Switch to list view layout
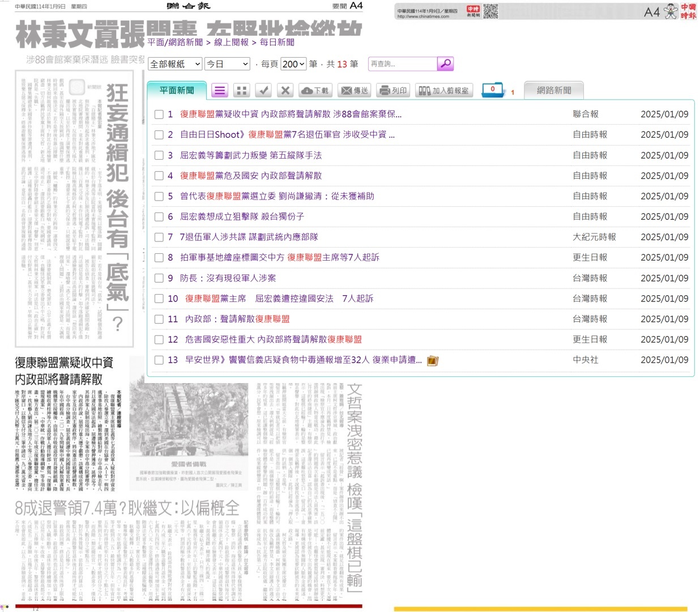The image size is (700, 612). pyautogui.click(x=220, y=90)
